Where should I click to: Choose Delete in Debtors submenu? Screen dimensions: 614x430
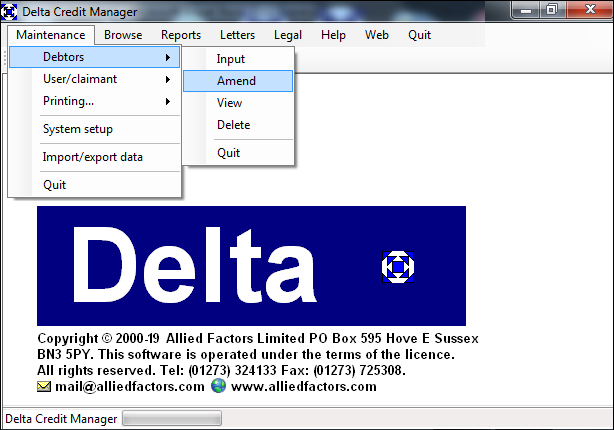click(238, 125)
